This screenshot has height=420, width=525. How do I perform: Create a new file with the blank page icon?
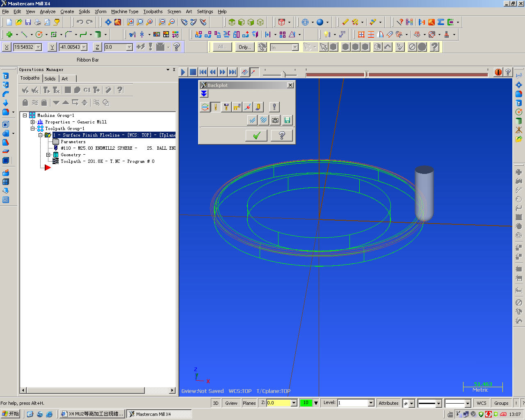(9, 22)
